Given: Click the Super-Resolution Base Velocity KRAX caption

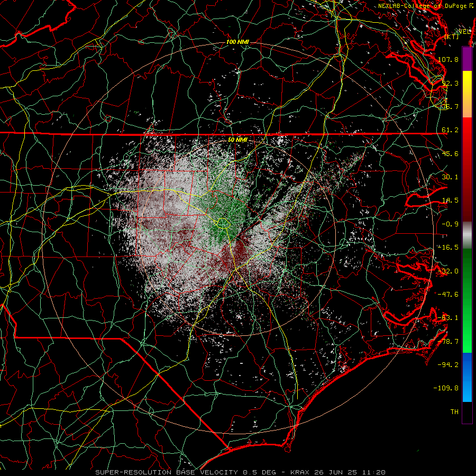Looking at the screenshot, I should click(241, 472).
